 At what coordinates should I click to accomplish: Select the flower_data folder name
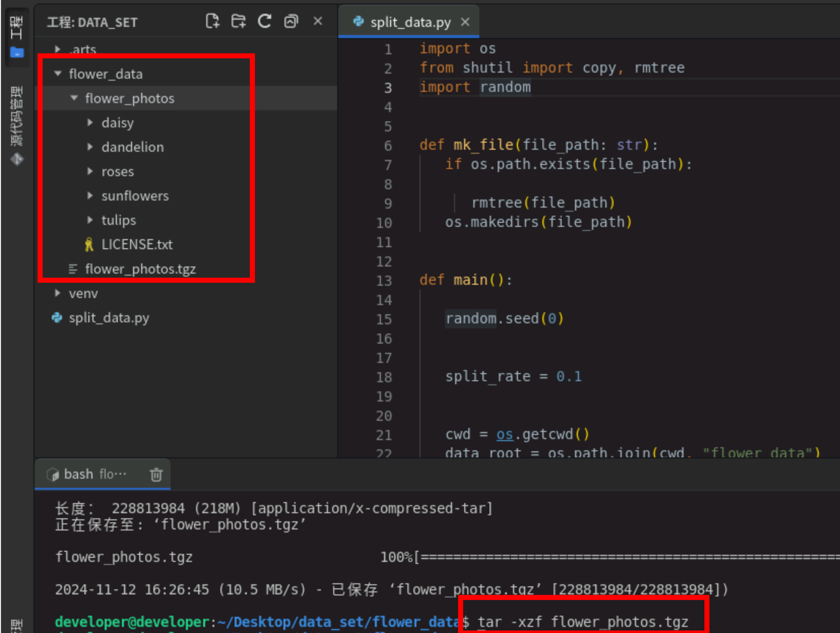(x=106, y=74)
